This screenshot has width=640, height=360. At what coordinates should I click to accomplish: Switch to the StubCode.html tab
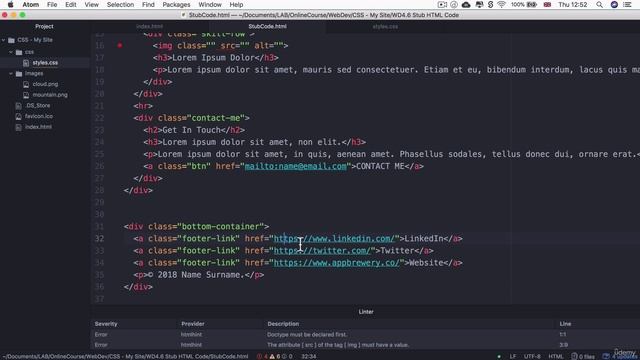coord(267,27)
